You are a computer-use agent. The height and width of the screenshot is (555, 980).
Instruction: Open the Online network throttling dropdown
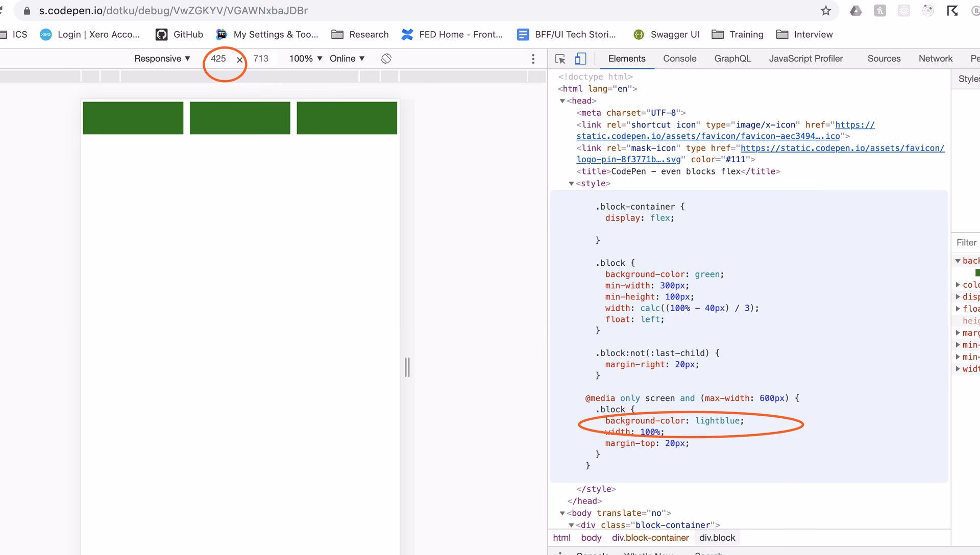click(346, 58)
